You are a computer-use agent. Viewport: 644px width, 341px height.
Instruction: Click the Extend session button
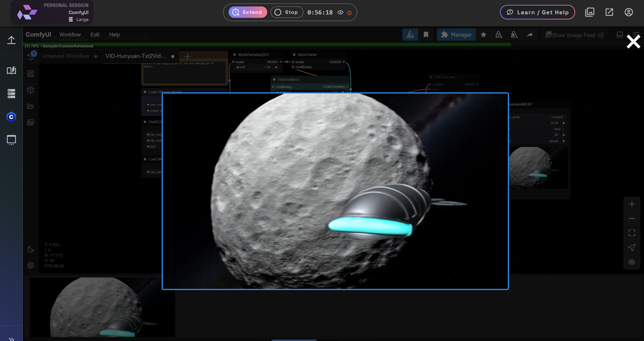pos(248,12)
